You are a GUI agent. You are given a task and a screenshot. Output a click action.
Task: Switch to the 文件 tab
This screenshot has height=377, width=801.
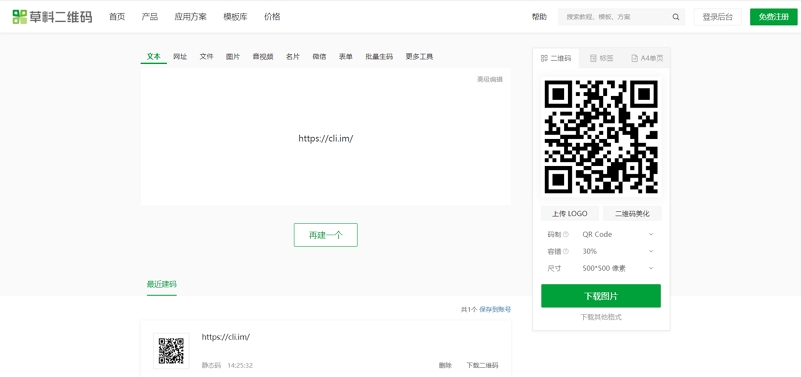pyautogui.click(x=206, y=57)
